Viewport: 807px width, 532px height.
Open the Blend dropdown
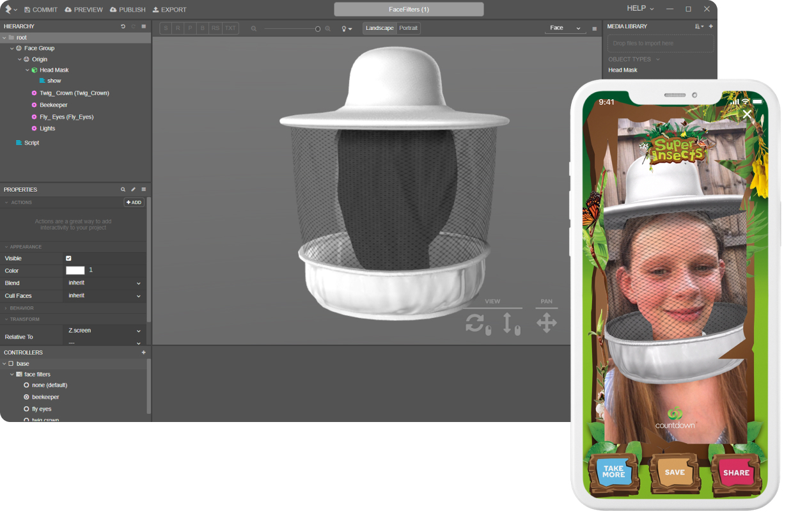coord(105,283)
